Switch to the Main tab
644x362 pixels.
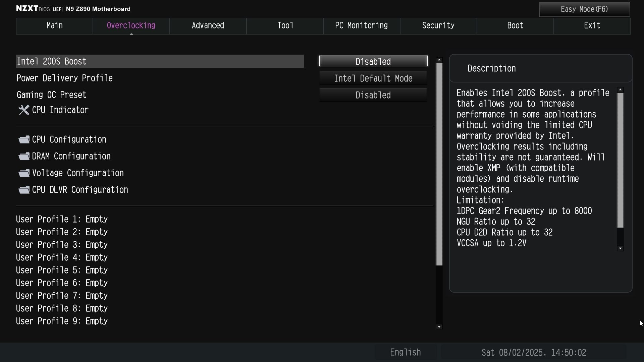pos(54,26)
